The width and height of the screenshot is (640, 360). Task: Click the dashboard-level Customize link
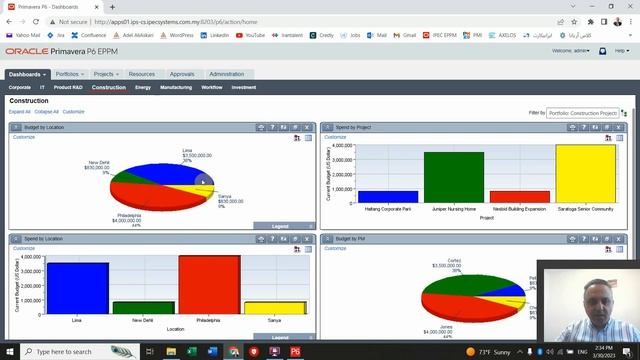[73, 111]
